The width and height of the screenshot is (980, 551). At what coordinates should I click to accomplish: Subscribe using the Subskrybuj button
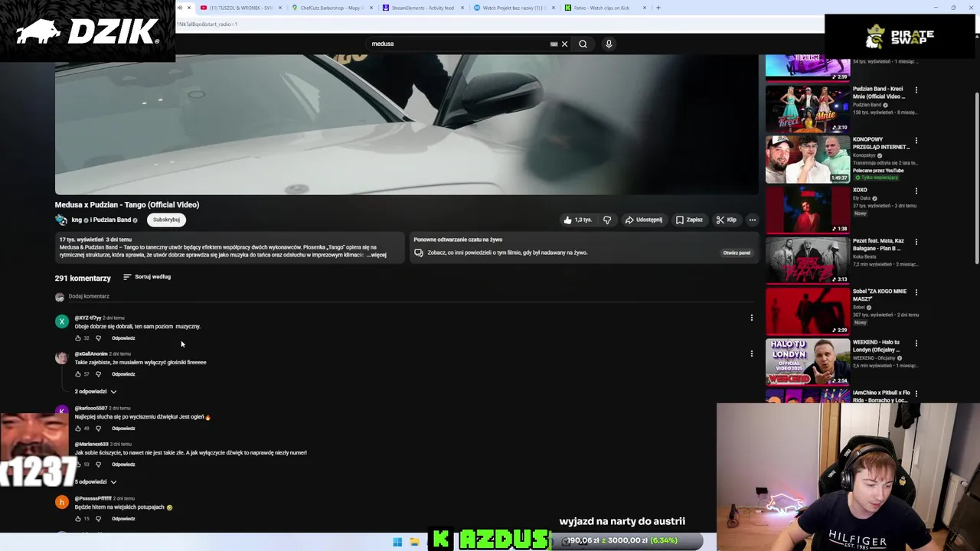click(166, 220)
